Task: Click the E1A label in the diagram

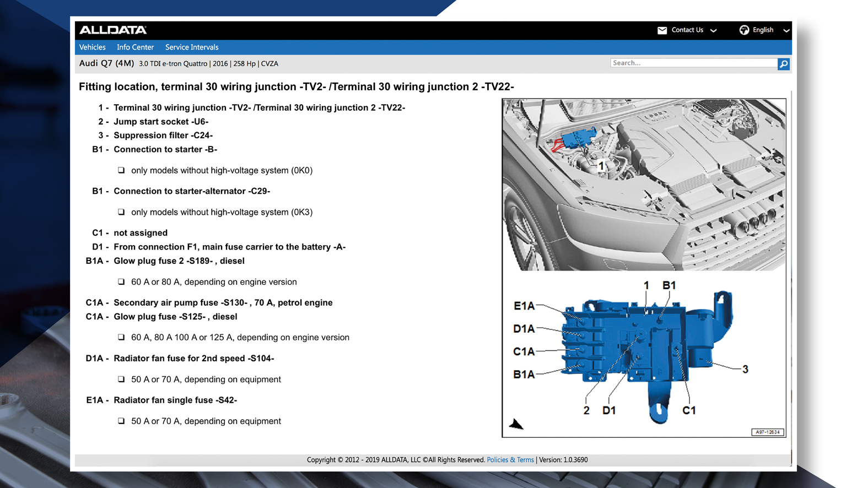Action: click(524, 306)
